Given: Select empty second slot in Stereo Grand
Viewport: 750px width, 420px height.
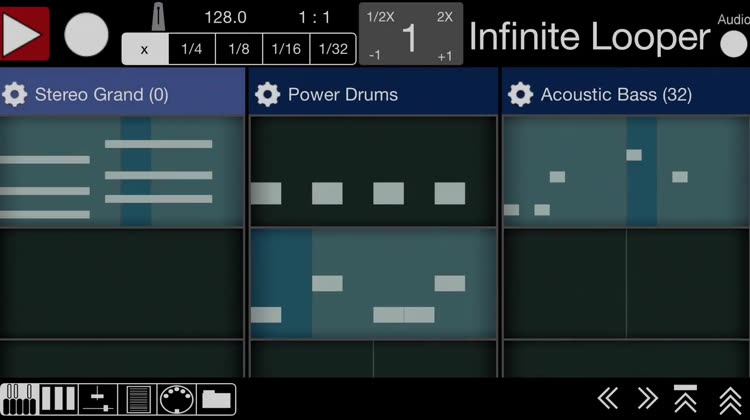Looking at the screenshot, I should 121,284.
